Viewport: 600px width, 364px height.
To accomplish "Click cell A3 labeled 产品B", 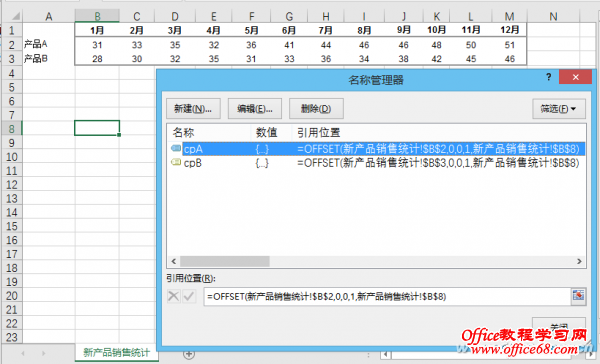I will (x=49, y=59).
